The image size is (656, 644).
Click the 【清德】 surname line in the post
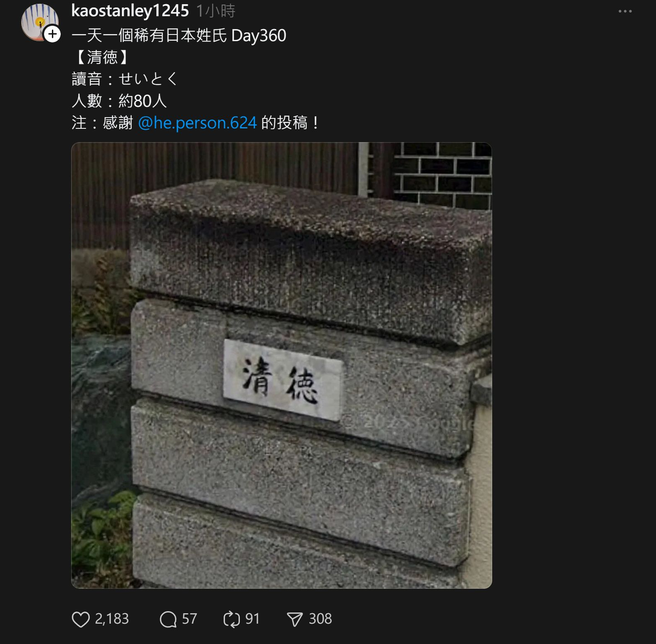pyautogui.click(x=102, y=57)
